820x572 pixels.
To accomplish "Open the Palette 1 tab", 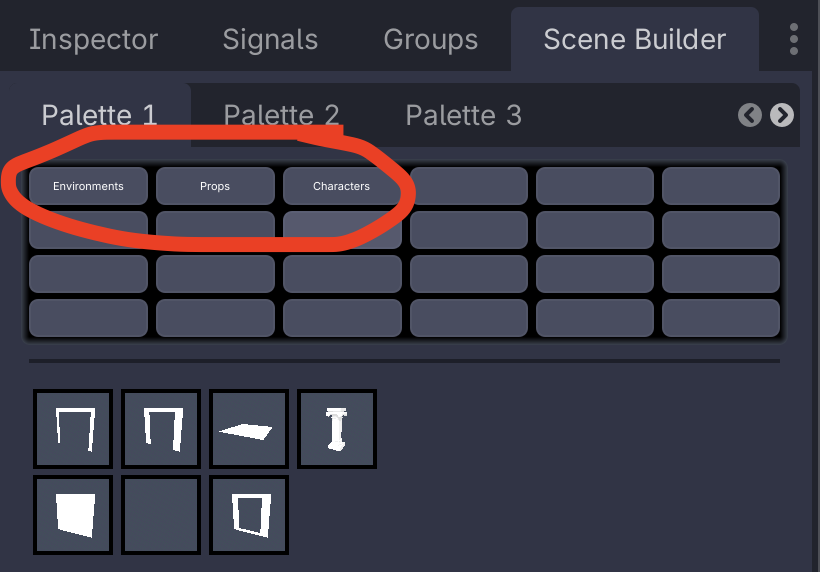I will tap(99, 115).
